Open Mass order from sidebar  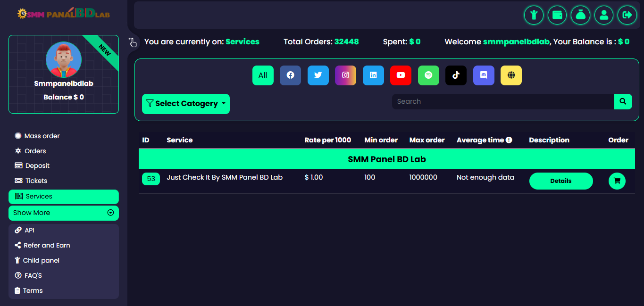42,136
